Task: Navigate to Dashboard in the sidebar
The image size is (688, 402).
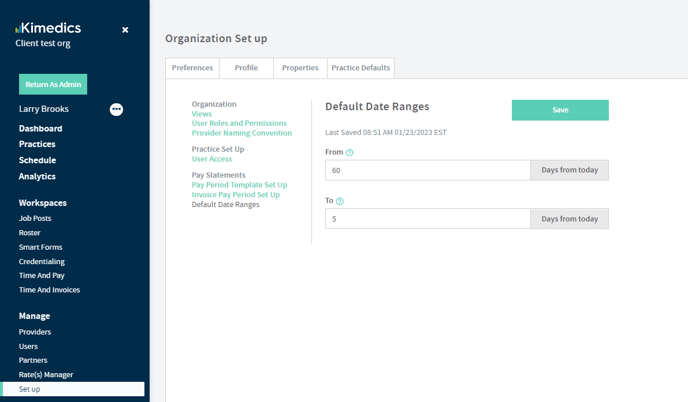Action: pyautogui.click(x=40, y=129)
